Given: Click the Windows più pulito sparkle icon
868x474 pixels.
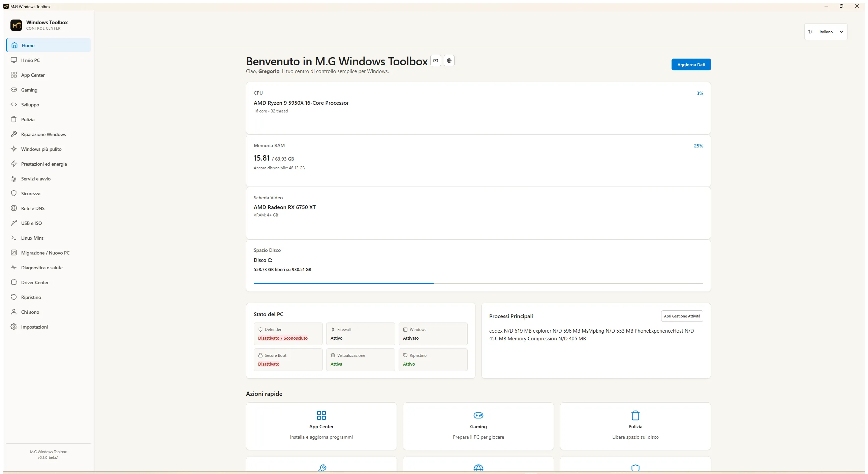Looking at the screenshot, I should (14, 149).
